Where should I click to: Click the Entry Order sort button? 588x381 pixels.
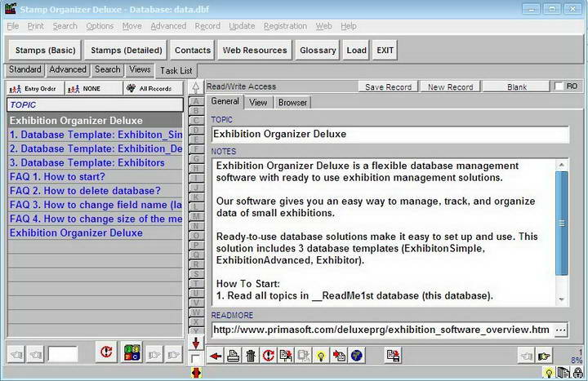(x=35, y=89)
